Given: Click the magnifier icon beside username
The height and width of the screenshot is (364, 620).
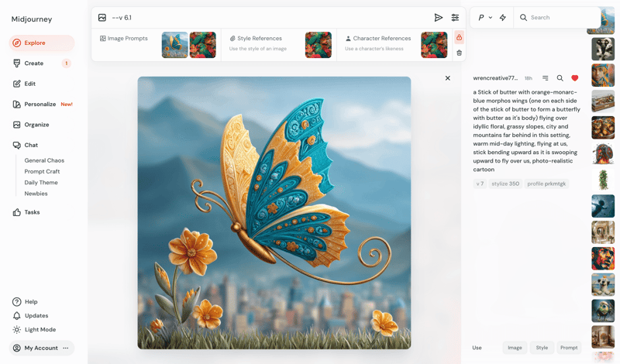Looking at the screenshot, I should point(560,78).
